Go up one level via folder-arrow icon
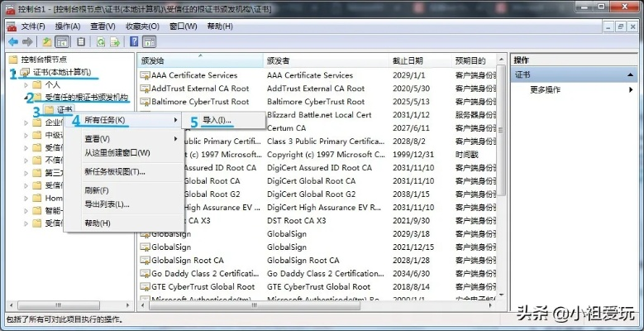Image resolution: width=644 pixels, height=331 pixels. [x=47, y=41]
